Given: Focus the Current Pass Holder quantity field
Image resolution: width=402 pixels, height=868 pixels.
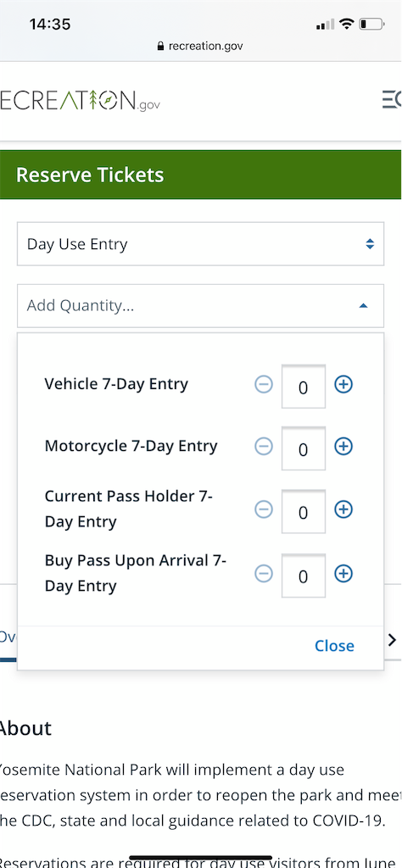Looking at the screenshot, I should click(x=304, y=511).
